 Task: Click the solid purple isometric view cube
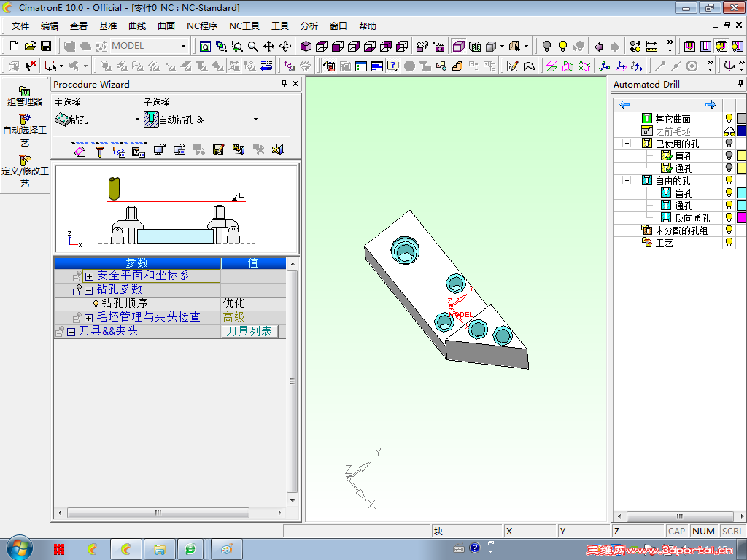click(x=306, y=46)
